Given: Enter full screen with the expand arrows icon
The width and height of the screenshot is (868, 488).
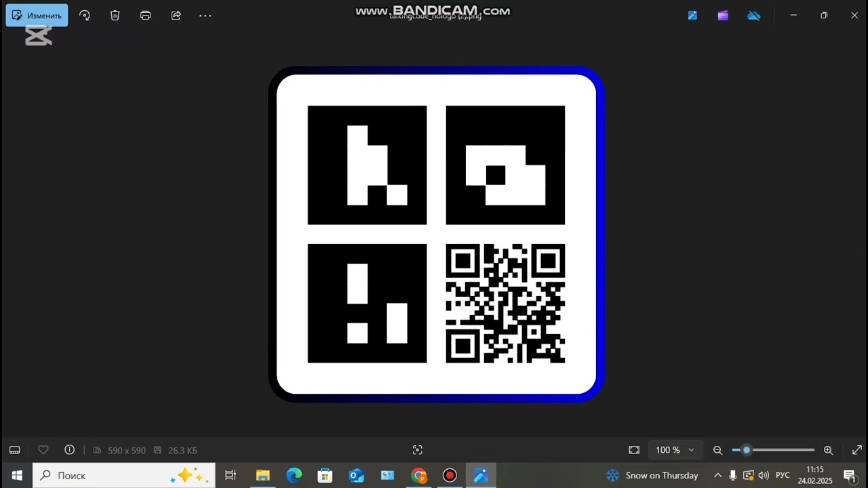Looking at the screenshot, I should [x=857, y=450].
